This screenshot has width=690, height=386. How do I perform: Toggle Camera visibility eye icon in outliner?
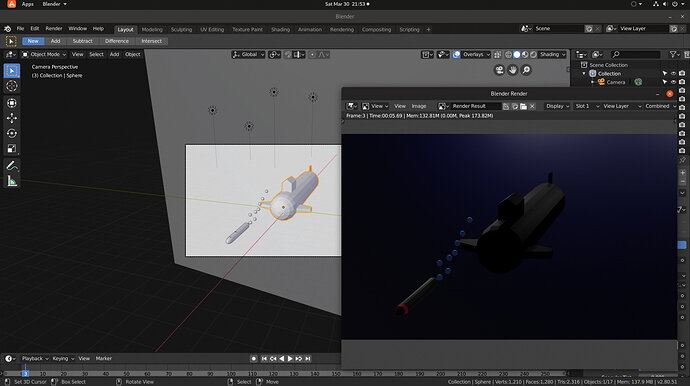(673, 82)
